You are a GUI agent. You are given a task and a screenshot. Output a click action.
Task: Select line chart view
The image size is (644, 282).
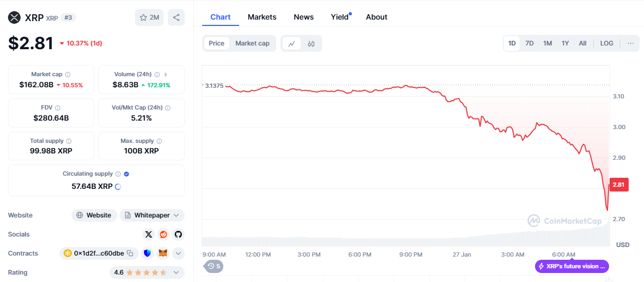292,43
